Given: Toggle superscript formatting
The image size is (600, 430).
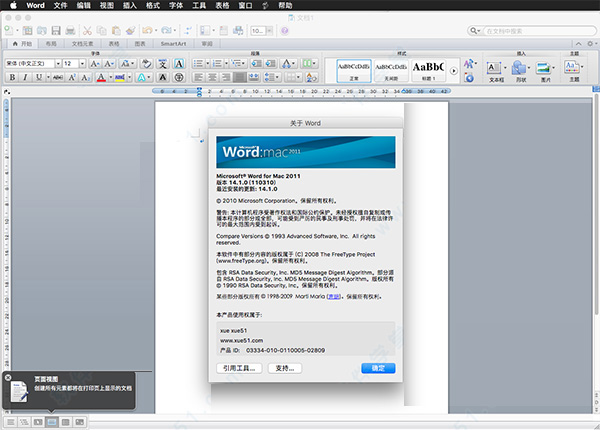Looking at the screenshot, I should tap(72, 77).
